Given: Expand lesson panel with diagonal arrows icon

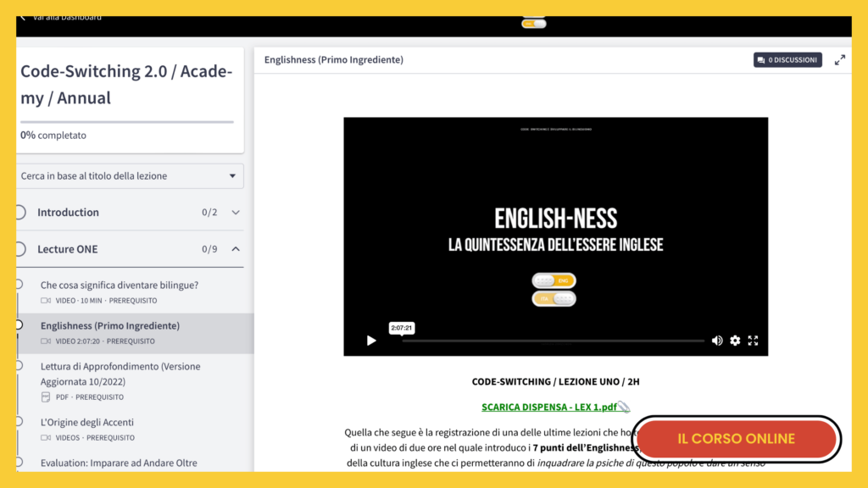Looking at the screenshot, I should click(840, 60).
